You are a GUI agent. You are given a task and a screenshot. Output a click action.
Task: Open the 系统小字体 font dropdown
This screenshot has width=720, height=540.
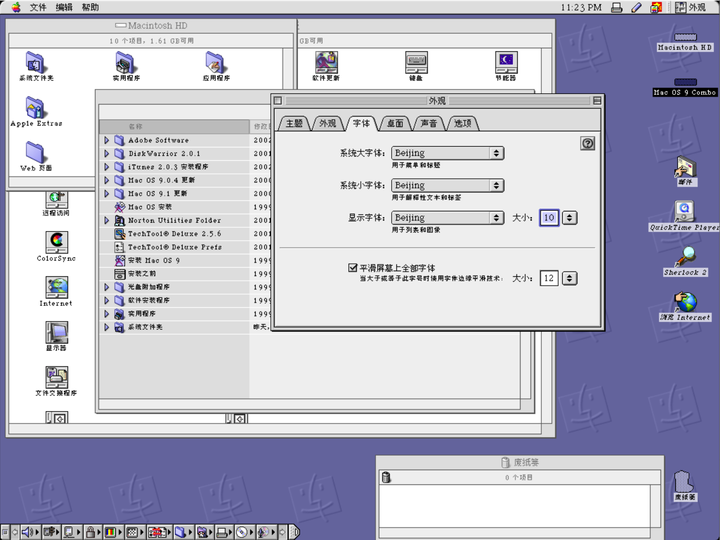click(x=448, y=186)
